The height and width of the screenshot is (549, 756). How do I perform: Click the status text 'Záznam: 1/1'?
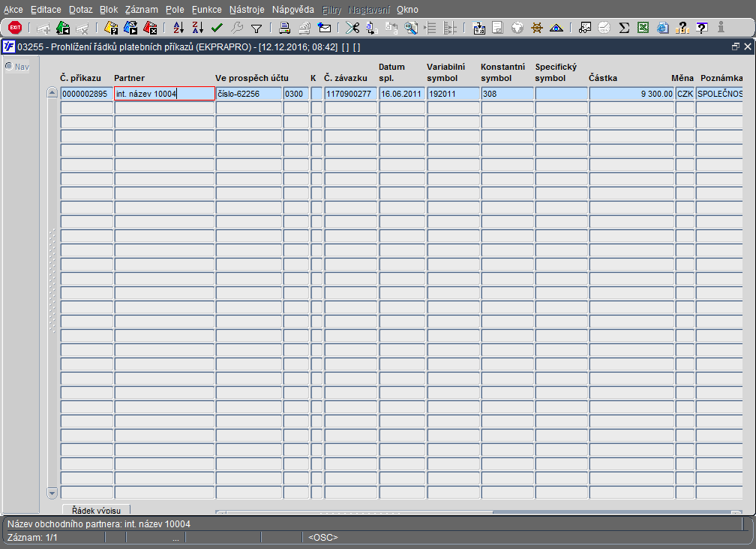pyautogui.click(x=32, y=538)
